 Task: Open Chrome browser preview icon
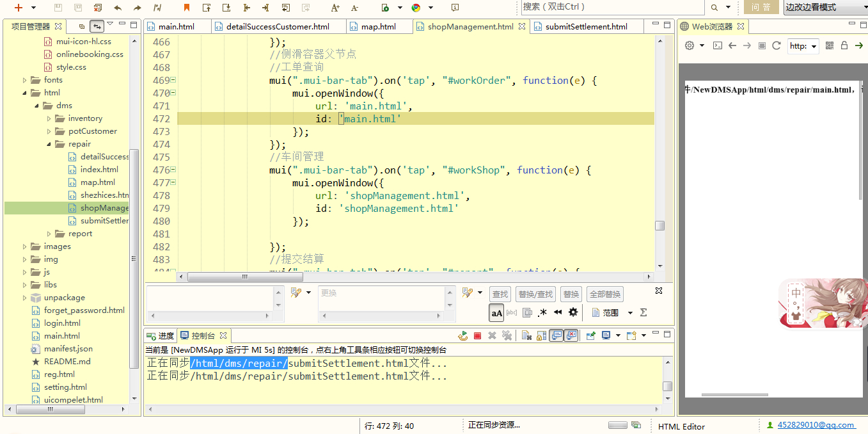point(416,8)
